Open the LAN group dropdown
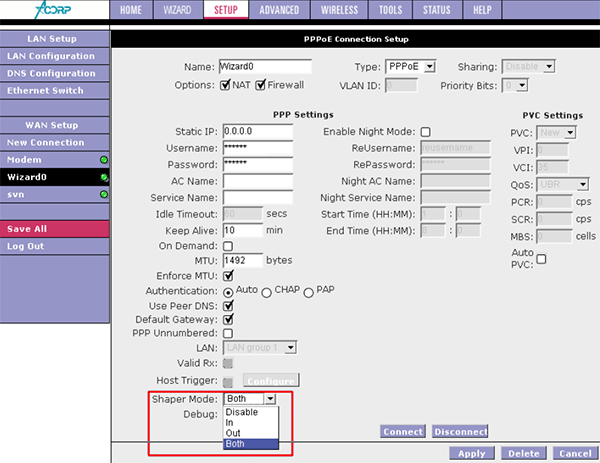Viewport: 600px width, 463px height. (x=260, y=348)
